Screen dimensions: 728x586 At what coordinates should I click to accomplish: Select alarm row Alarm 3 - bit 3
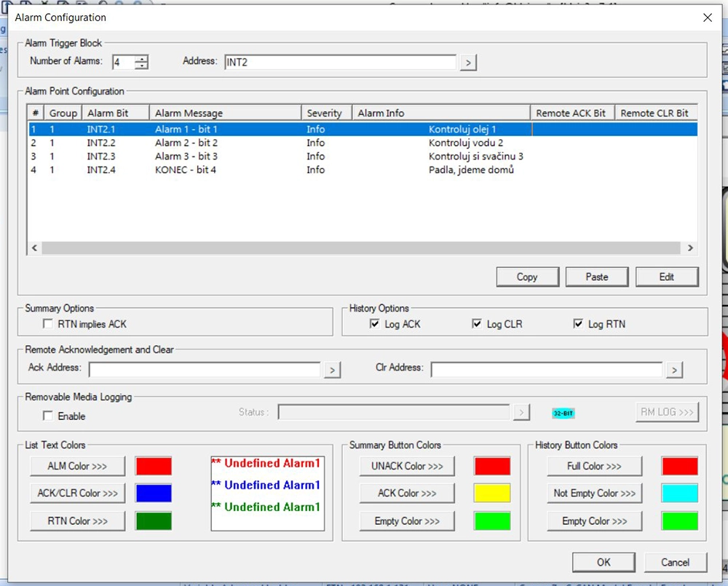(186, 157)
